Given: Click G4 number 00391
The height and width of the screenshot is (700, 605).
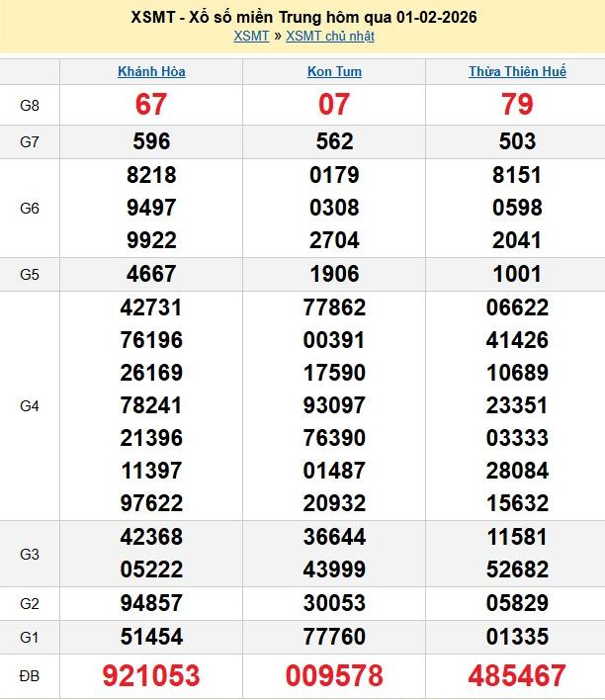Looking at the screenshot, I should 334,341.
